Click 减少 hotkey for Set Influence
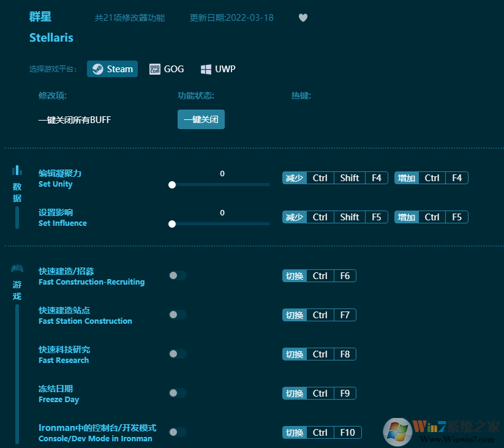 pyautogui.click(x=295, y=217)
